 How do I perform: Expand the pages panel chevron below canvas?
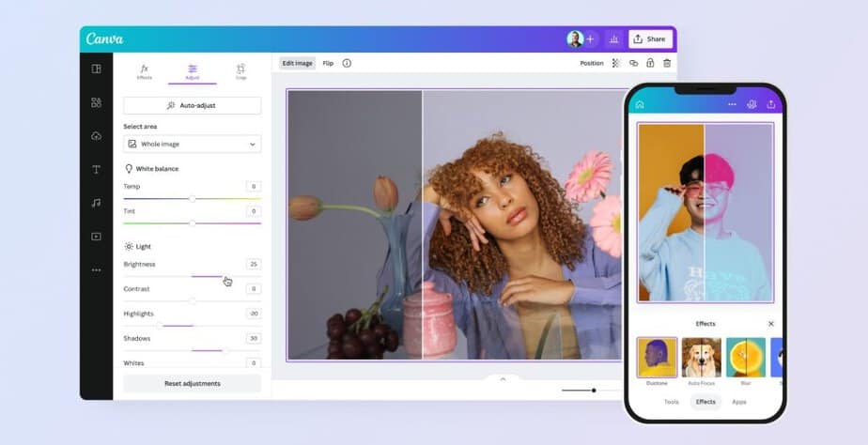(503, 379)
